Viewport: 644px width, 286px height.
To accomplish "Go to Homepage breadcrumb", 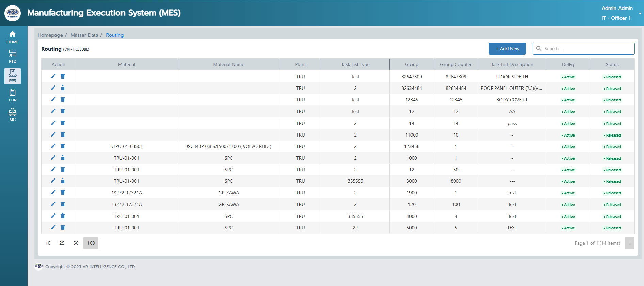I will pos(50,35).
